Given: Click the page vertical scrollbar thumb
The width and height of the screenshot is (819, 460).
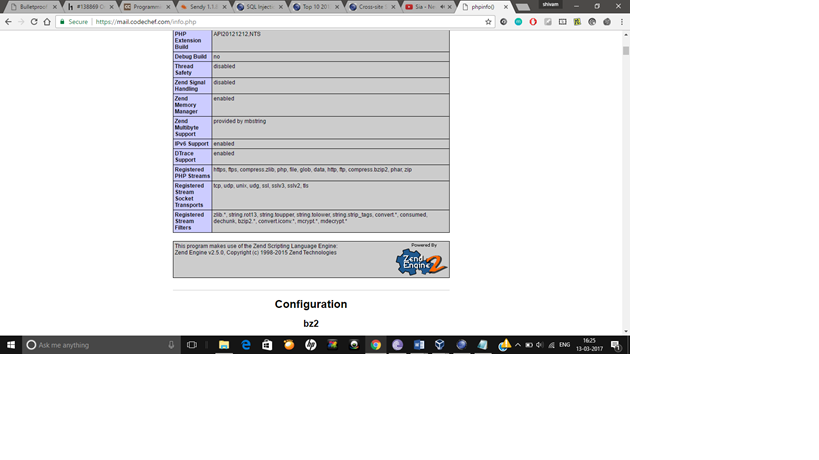Looking at the screenshot, I should [x=626, y=51].
